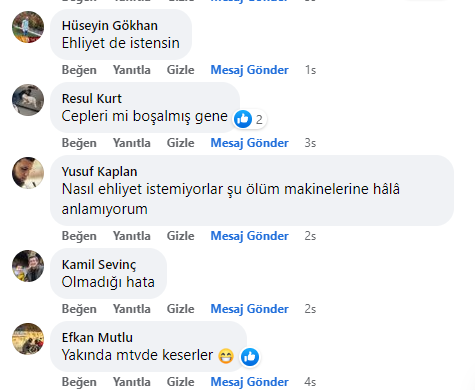
Task: Open Hüseyin Gökhan's profile picture
Action: point(28,27)
